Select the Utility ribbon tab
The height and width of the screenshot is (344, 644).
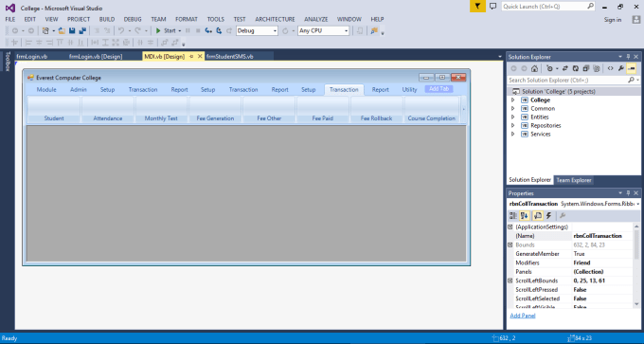[409, 90]
